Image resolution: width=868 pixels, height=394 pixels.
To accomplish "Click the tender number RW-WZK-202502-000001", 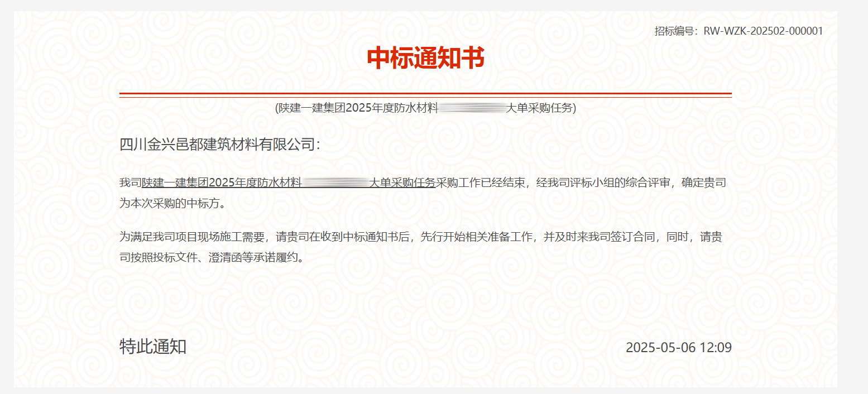I will (x=763, y=31).
